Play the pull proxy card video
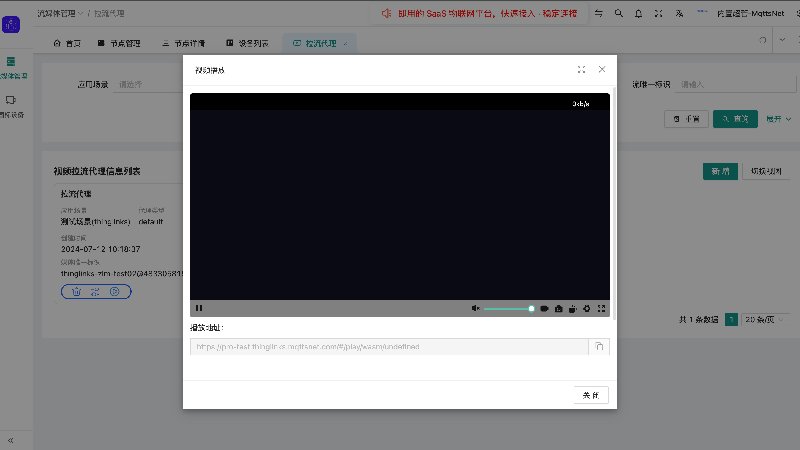The width and height of the screenshot is (800, 450). (x=115, y=292)
